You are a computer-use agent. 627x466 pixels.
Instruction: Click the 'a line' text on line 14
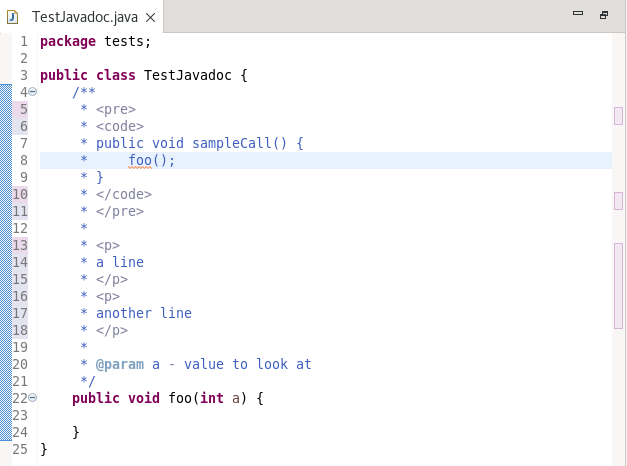pyautogui.click(x=120, y=262)
